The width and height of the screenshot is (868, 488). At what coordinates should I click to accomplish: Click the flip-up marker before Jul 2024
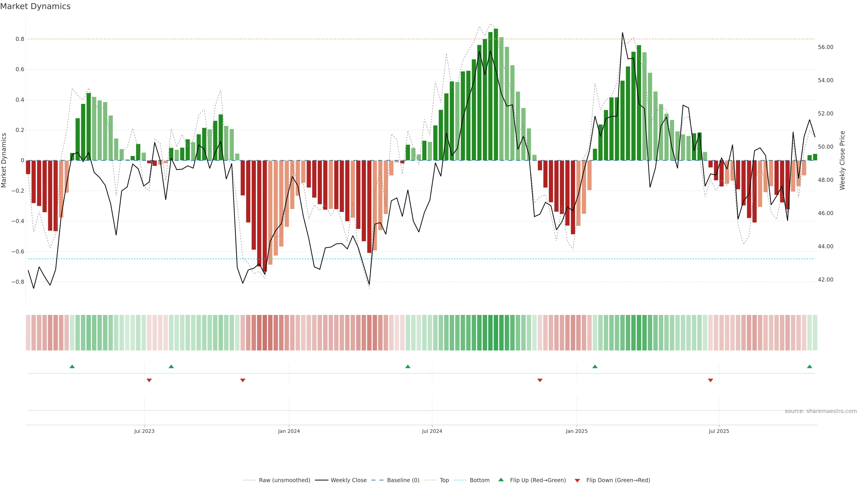point(408,366)
